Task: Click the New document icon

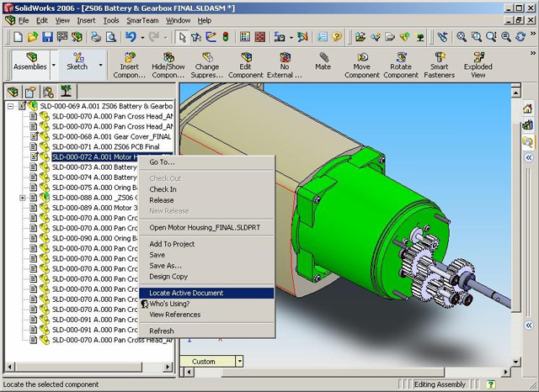Action: (x=18, y=36)
